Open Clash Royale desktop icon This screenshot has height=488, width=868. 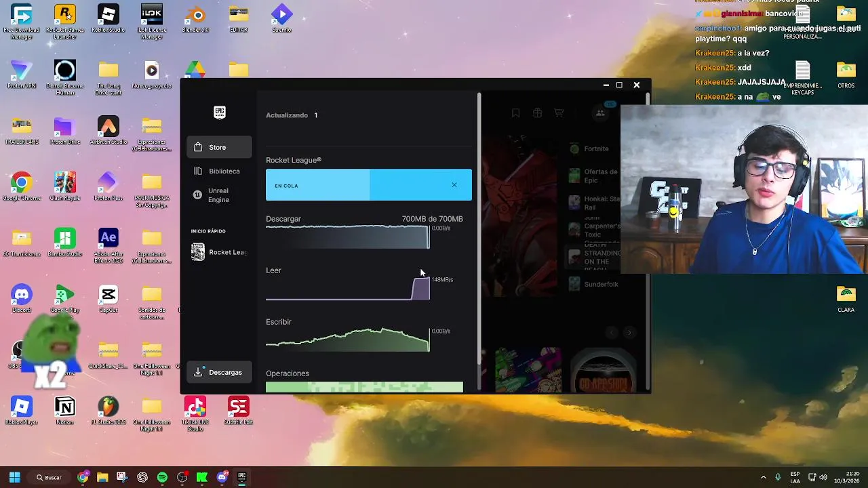coord(65,186)
